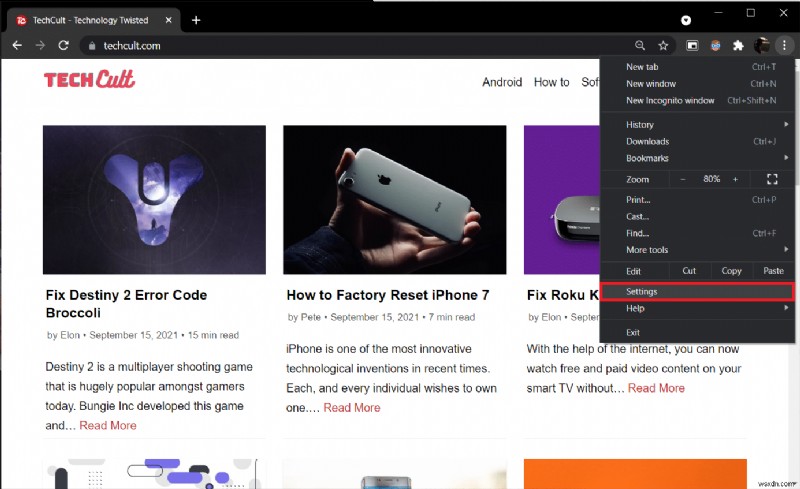800x489 pixels.
Task: Click the iPhone article thumbnail
Action: coord(395,200)
